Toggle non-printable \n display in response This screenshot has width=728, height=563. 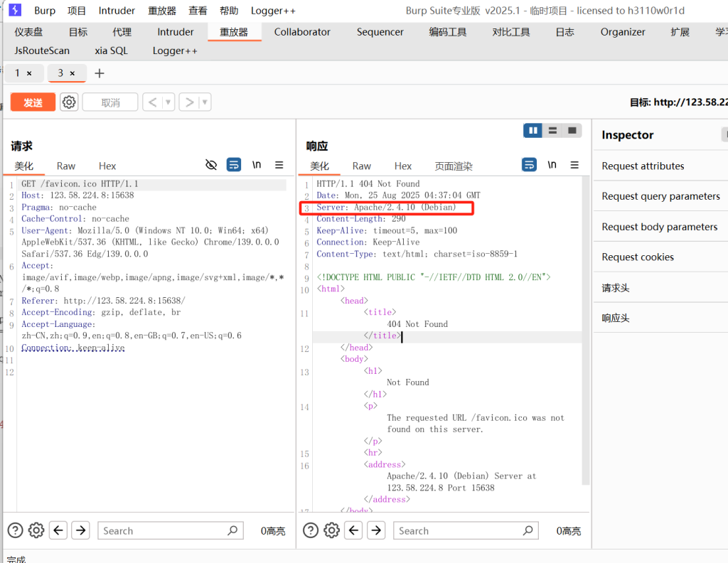(x=552, y=165)
